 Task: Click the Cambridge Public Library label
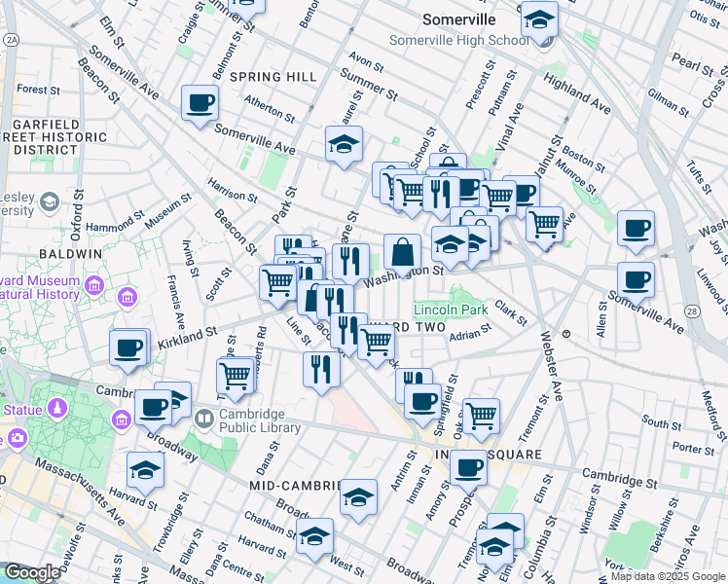click(260, 421)
